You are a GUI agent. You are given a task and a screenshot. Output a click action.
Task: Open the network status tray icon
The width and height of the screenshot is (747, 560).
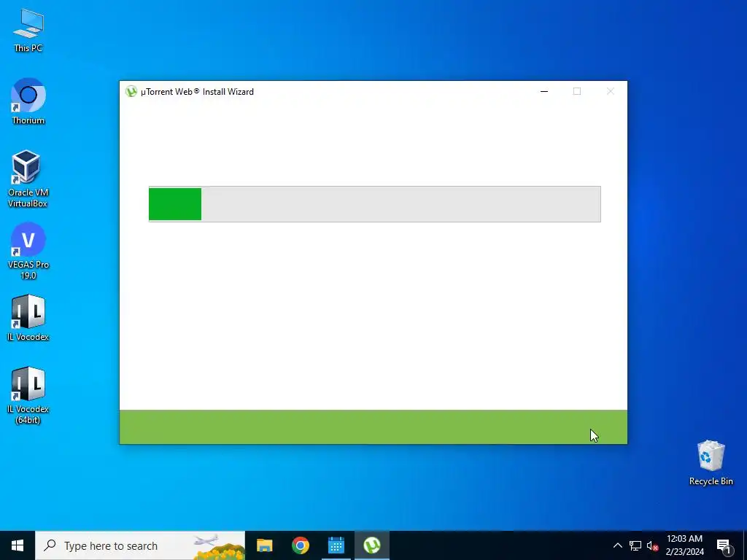(x=635, y=545)
